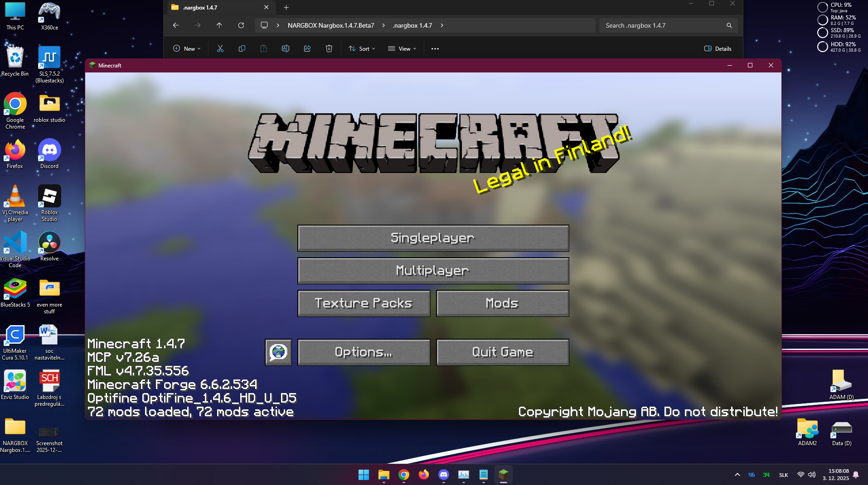The image size is (868, 485).
Task: Select the Roblox Studio app icon
Action: pos(49,203)
